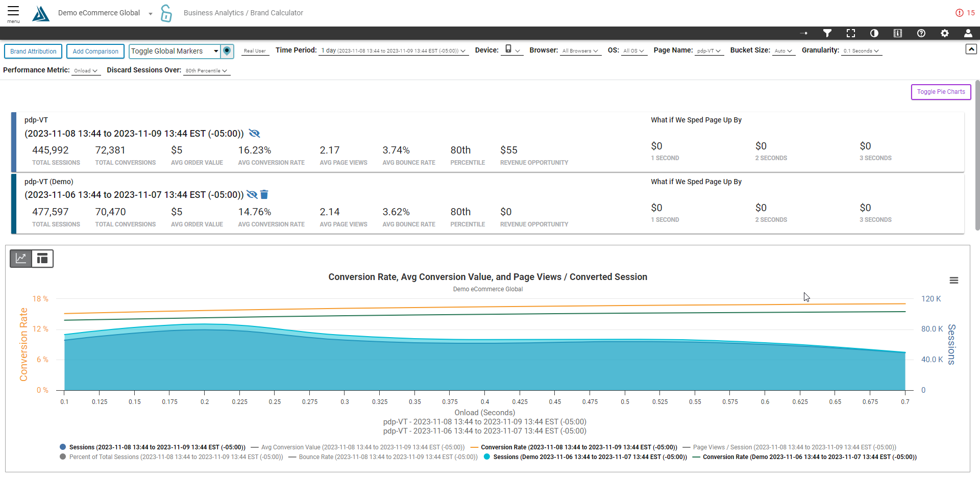
Task: Enter fullscreen mode via toolbar icon
Action: coord(850,33)
